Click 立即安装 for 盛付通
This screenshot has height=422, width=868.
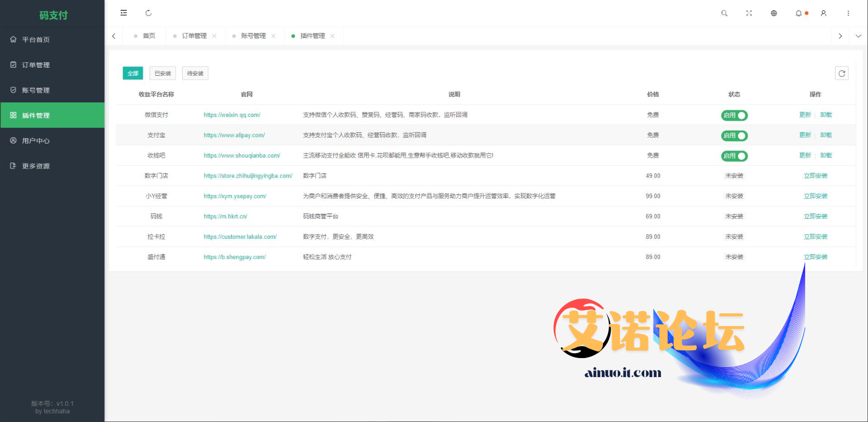point(815,257)
